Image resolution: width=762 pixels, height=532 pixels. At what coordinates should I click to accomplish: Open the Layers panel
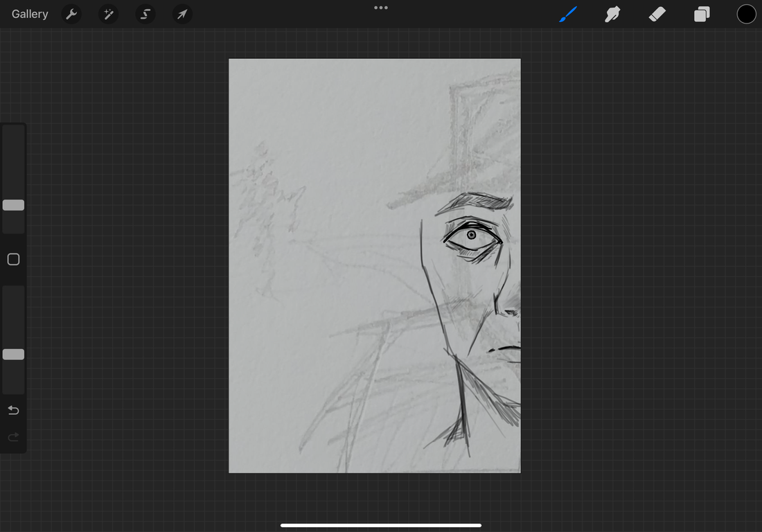(x=702, y=14)
